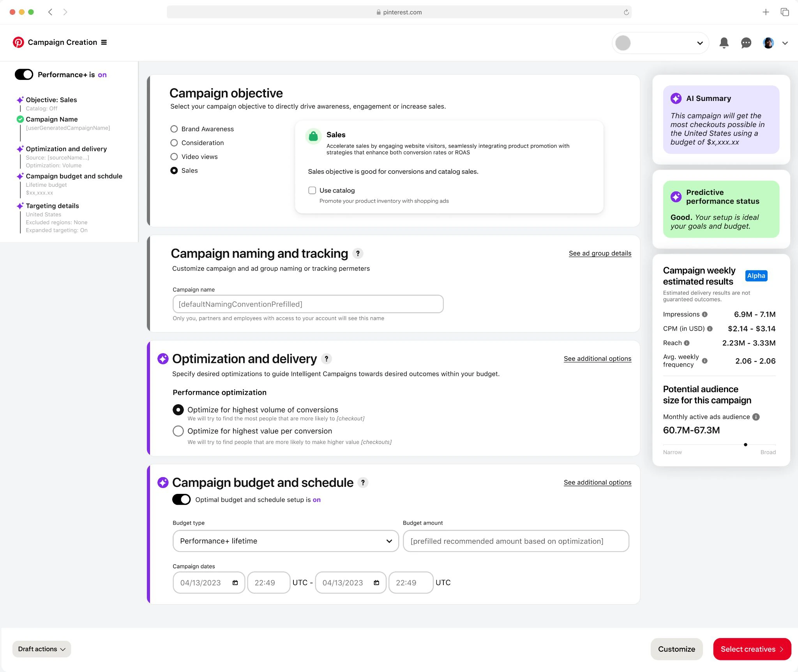Viewport: 798px width, 672px height.
Task: Open the account selector dropdown in header
Action: 660,43
